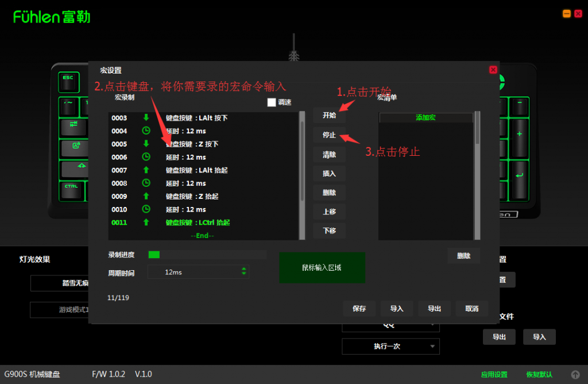Increase cycle time with up stepper arrow
This screenshot has width=588, height=384.
243,269
